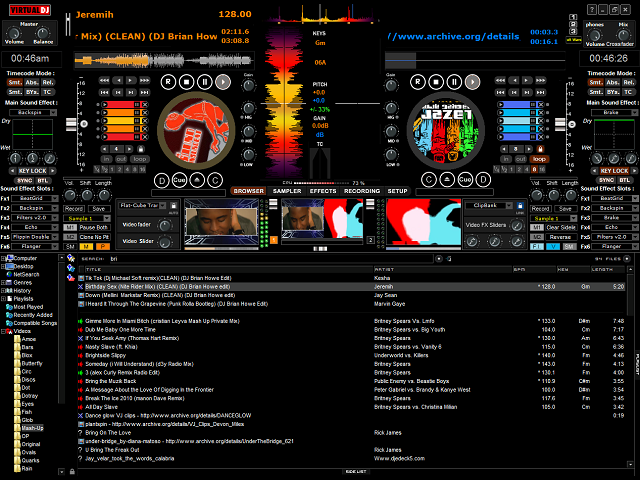Viewport: 640px width, 480px height.
Task: Disable the active loop button on right deck
Action: [539, 159]
